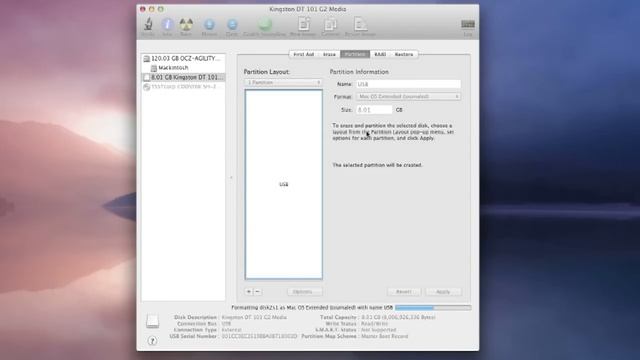
Task: Open the help question mark button
Action: click(x=152, y=340)
